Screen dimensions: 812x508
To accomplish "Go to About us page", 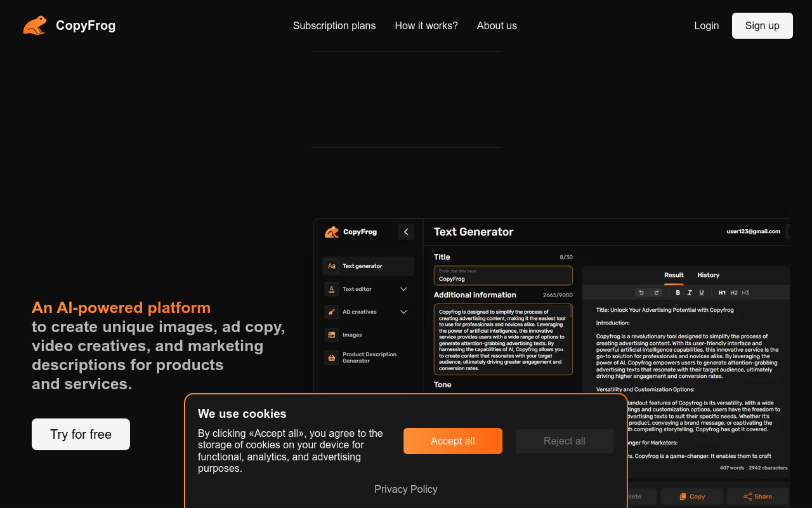I will point(497,25).
